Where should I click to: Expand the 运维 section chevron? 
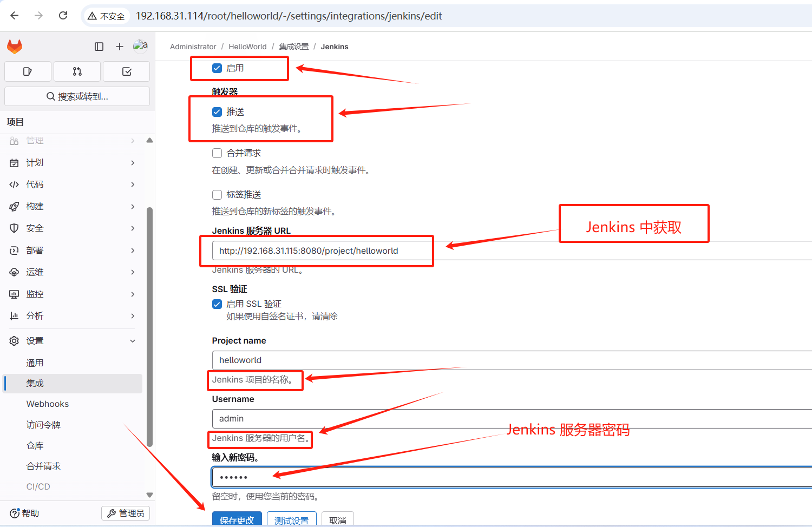(x=133, y=272)
